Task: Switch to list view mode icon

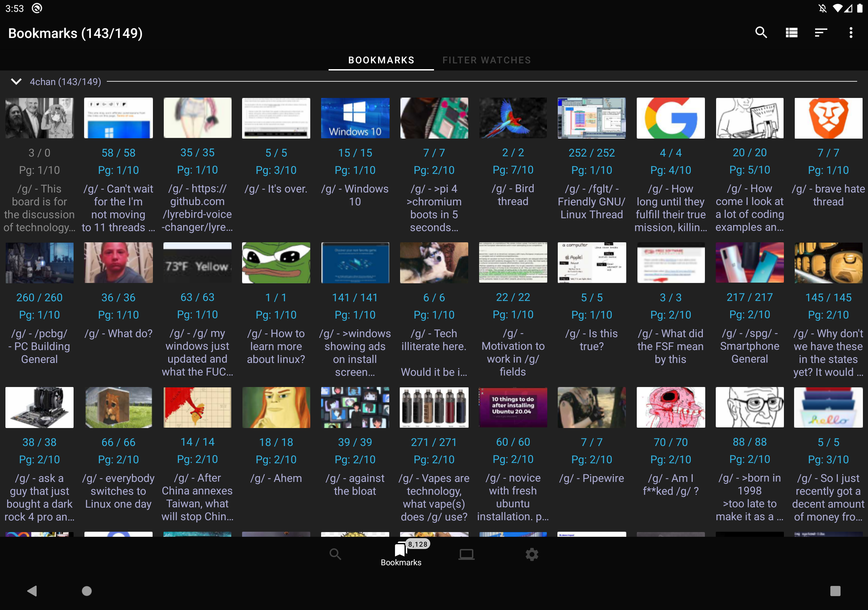Action: [x=791, y=33]
